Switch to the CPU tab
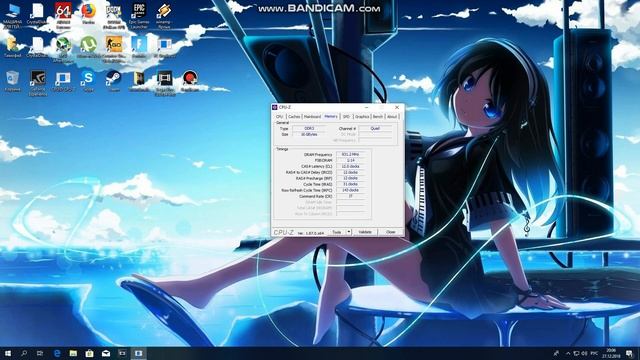Screen dimensions: 640x360 coord(279,117)
